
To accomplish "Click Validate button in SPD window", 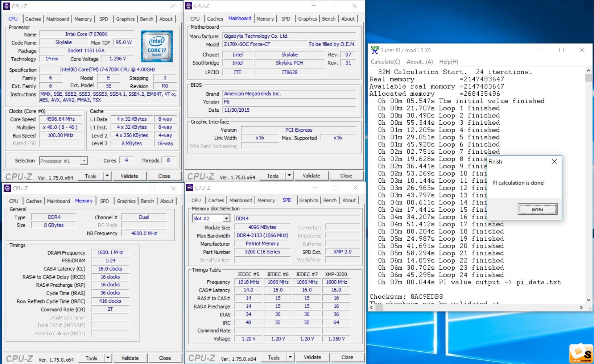I will (x=313, y=357).
